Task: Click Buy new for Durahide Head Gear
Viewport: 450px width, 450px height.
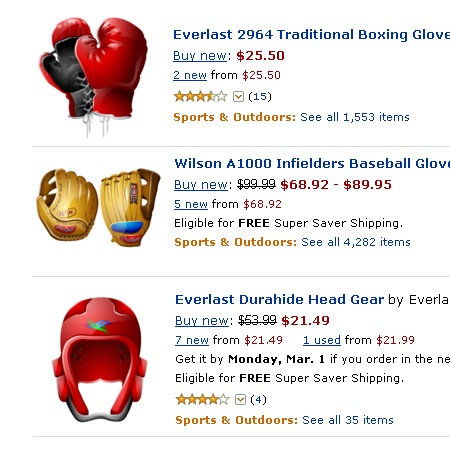Action: click(x=202, y=321)
